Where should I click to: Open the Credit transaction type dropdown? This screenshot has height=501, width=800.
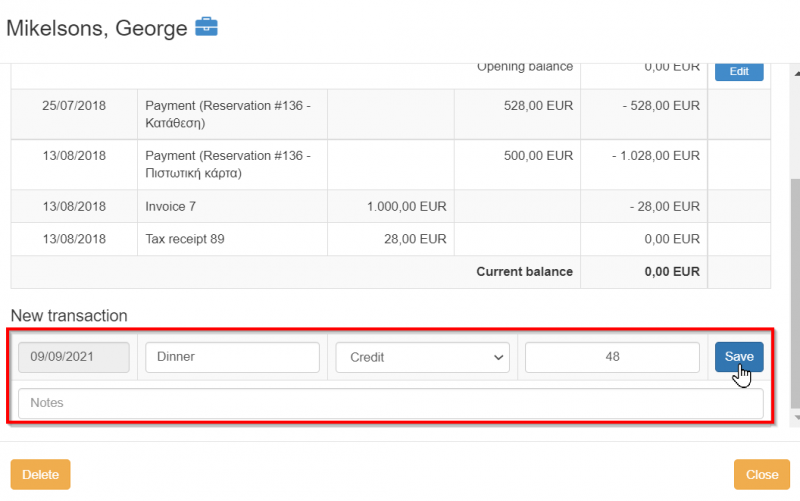click(x=422, y=358)
